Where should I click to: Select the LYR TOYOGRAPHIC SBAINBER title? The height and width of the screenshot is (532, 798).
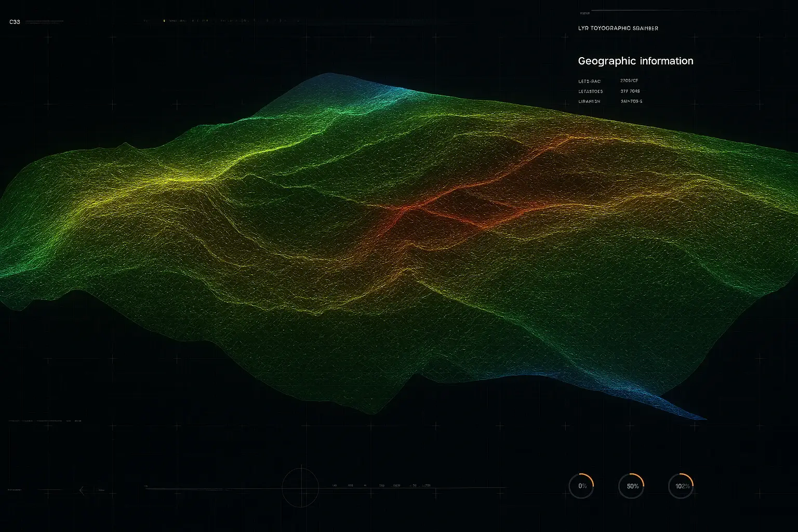(618, 28)
